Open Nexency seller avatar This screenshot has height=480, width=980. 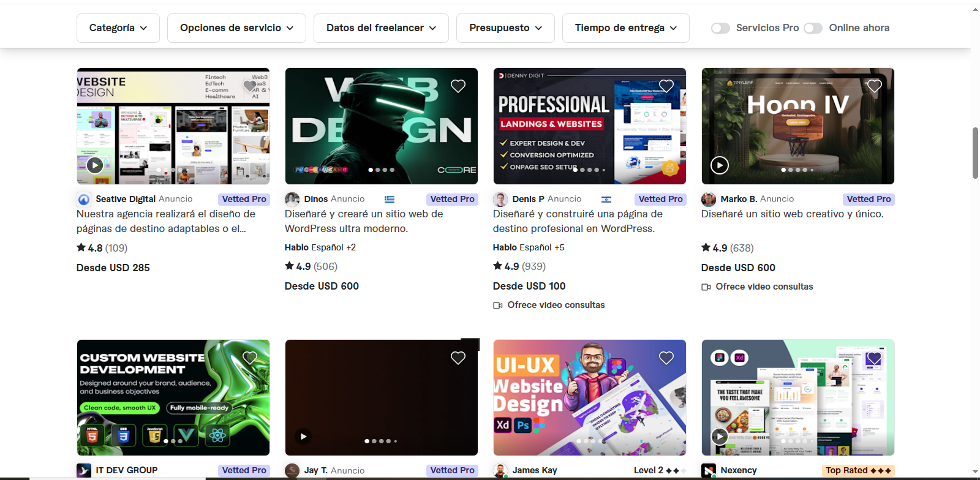709,470
